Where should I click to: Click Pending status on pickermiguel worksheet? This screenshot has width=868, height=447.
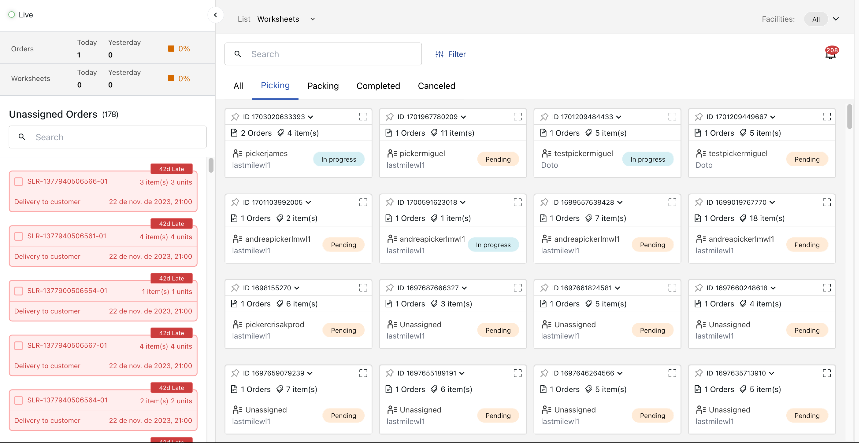pos(498,159)
